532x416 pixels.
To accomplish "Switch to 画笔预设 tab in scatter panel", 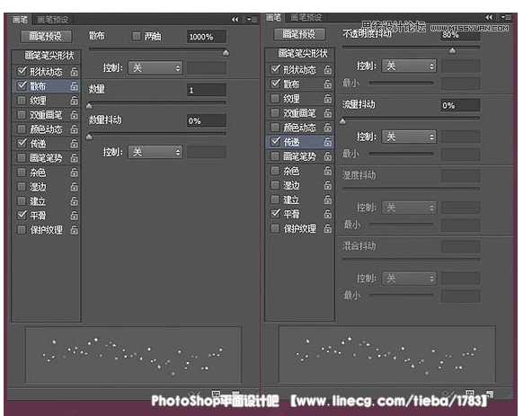I will point(52,20).
